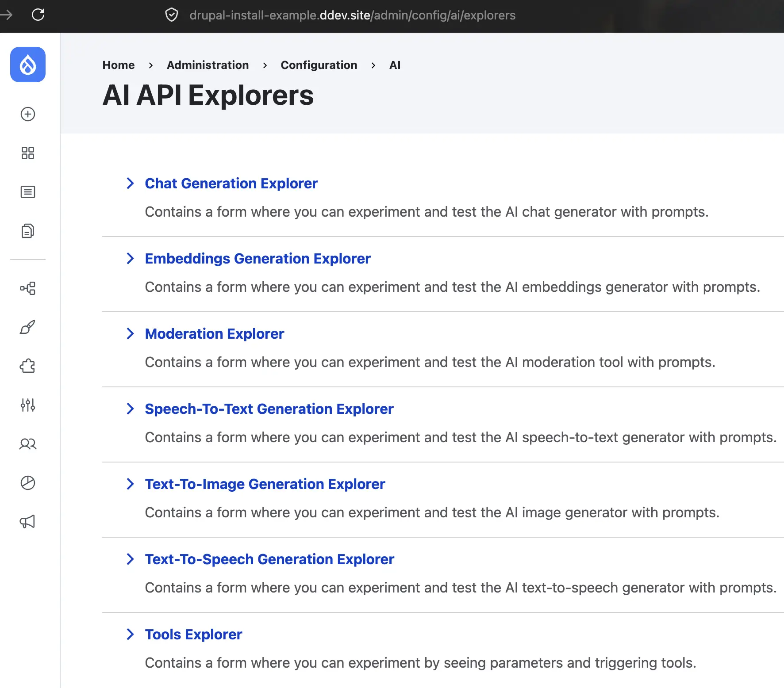
Task: Go to AI breadcrumb
Action: pos(395,65)
